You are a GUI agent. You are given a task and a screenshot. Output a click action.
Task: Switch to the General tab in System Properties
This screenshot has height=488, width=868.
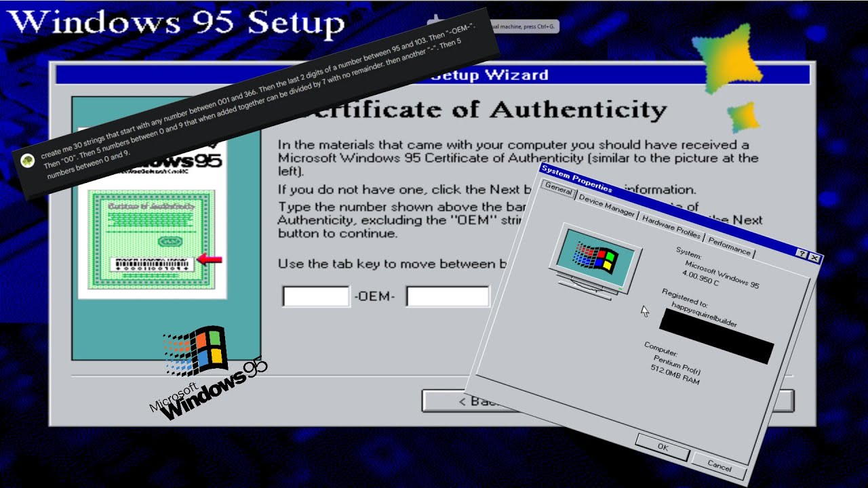point(559,190)
